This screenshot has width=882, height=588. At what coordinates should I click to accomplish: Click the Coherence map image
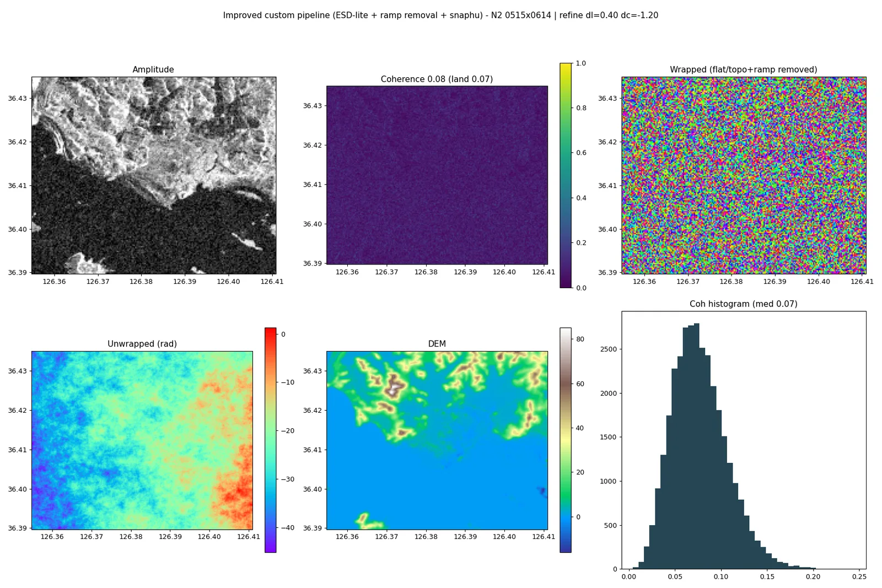[x=437, y=175]
